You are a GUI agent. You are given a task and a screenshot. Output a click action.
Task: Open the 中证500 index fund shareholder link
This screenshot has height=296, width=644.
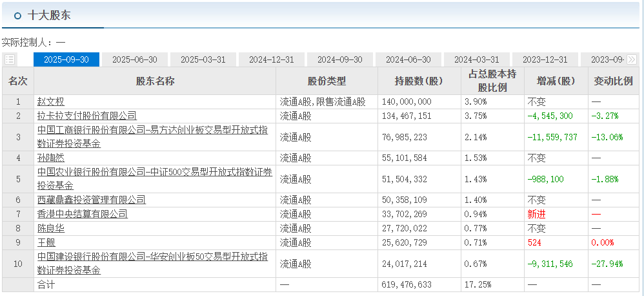[155, 179]
